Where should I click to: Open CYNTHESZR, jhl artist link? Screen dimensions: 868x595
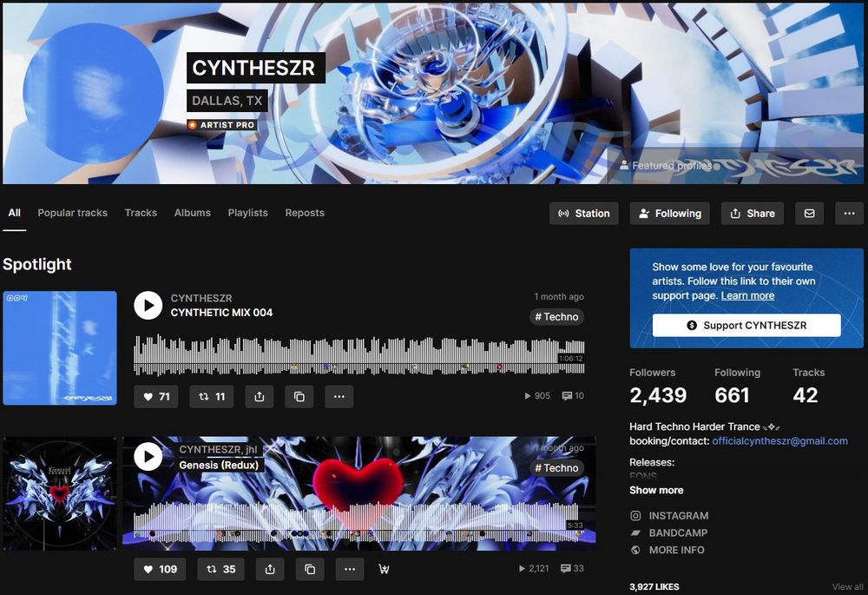(x=218, y=449)
